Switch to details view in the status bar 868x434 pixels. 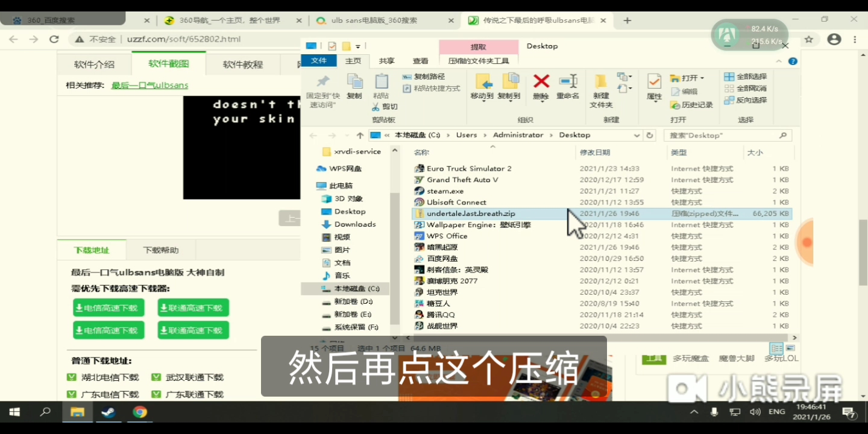pyautogui.click(x=777, y=348)
